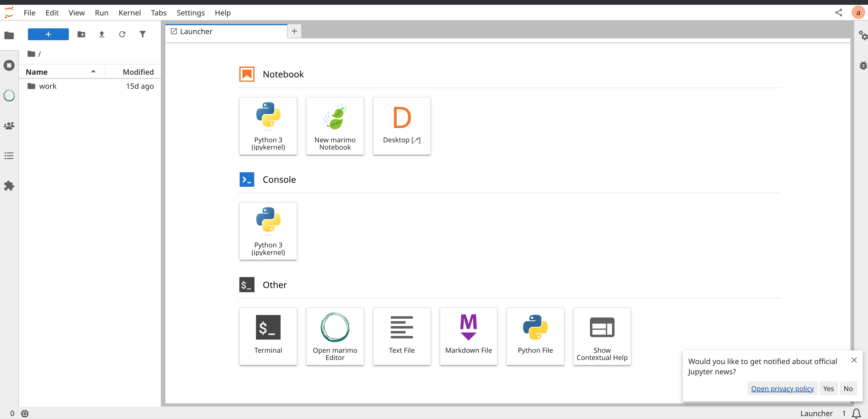Open the Extension Manager puzzle icon
868x419 pixels.
coord(9,186)
